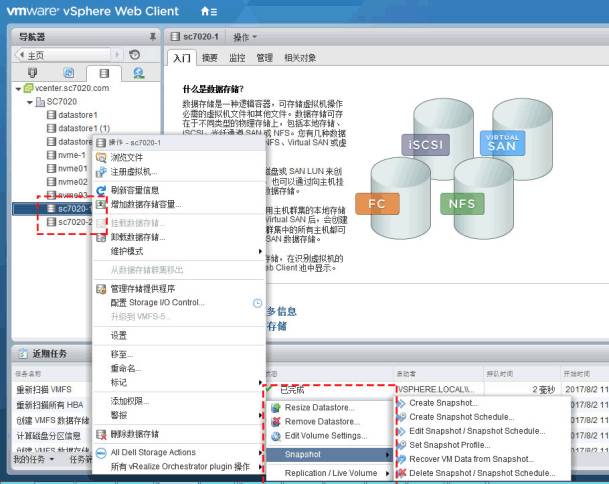Open the home menu dropdown lines

coord(214,12)
